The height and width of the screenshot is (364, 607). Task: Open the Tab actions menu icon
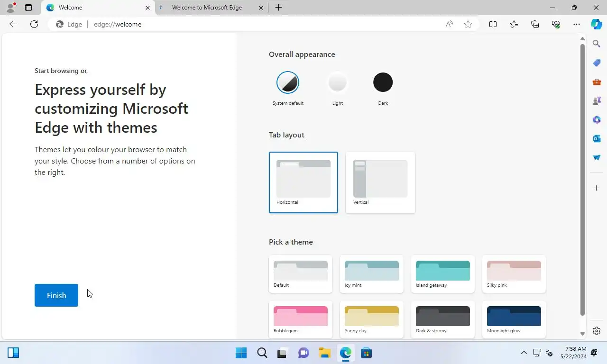pos(28,8)
